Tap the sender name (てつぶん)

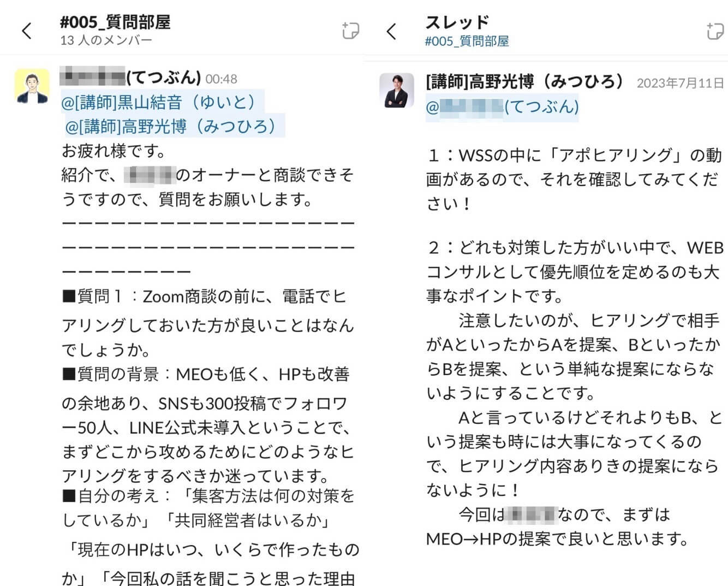coord(130,78)
